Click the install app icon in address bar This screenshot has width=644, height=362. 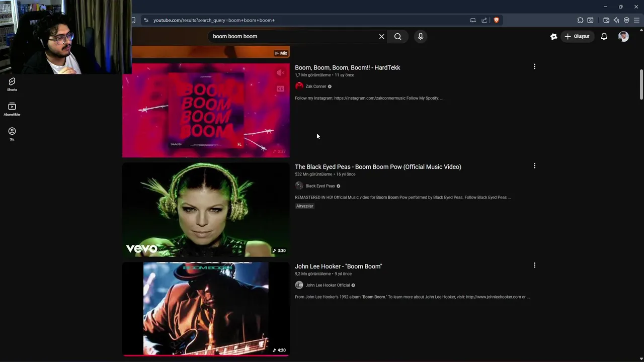(473, 20)
